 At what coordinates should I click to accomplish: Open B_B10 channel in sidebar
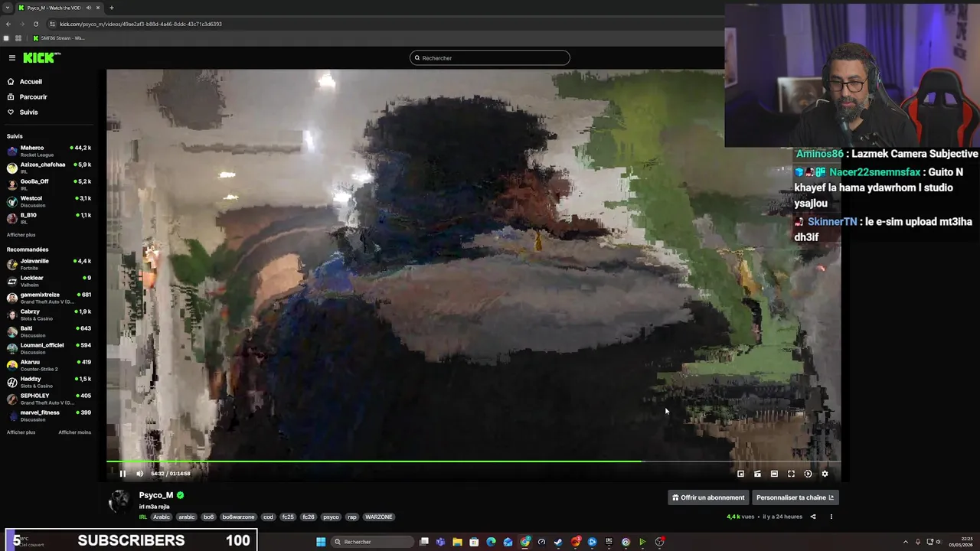[49, 218]
